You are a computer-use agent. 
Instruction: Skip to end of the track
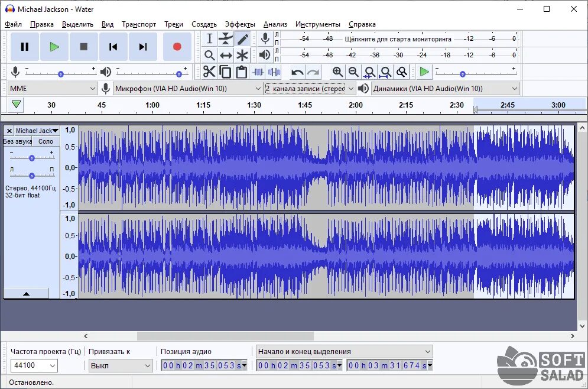pos(143,47)
